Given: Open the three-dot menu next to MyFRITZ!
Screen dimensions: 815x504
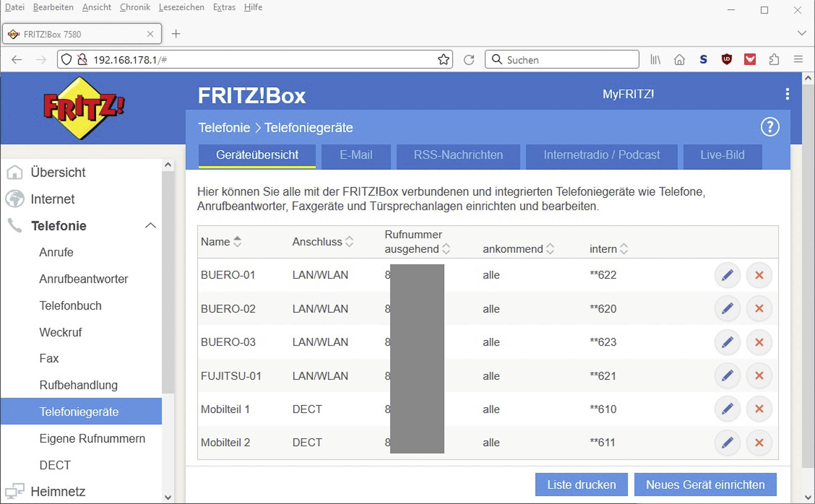Looking at the screenshot, I should pyautogui.click(x=787, y=94).
